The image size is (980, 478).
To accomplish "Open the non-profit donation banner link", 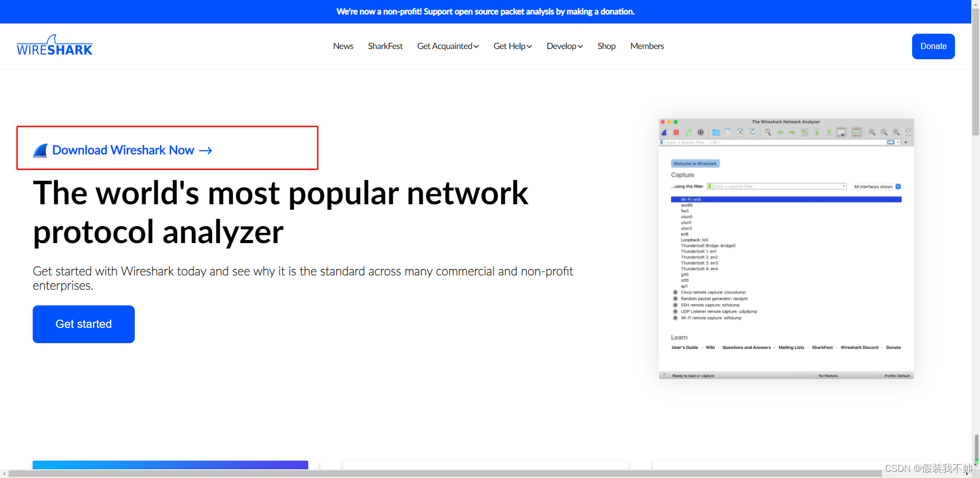I will tap(485, 11).
